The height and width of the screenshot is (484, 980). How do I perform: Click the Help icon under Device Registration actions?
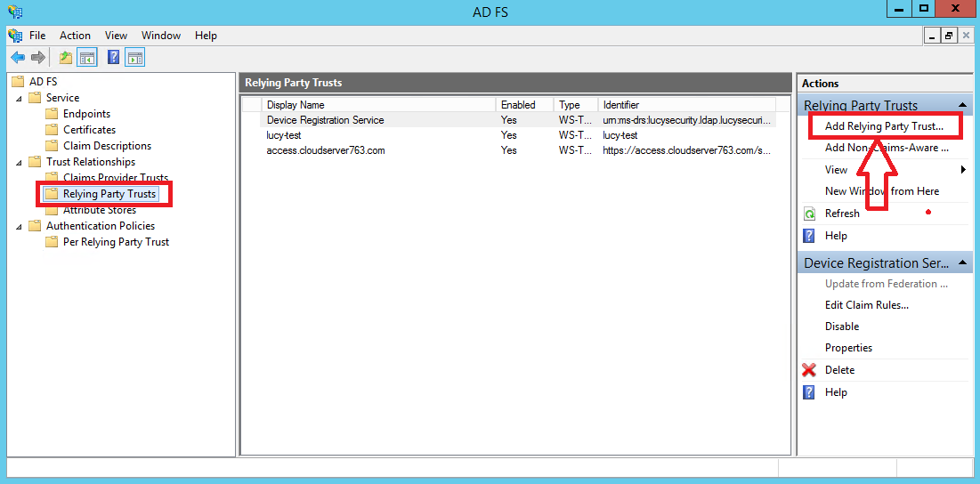pyautogui.click(x=809, y=392)
